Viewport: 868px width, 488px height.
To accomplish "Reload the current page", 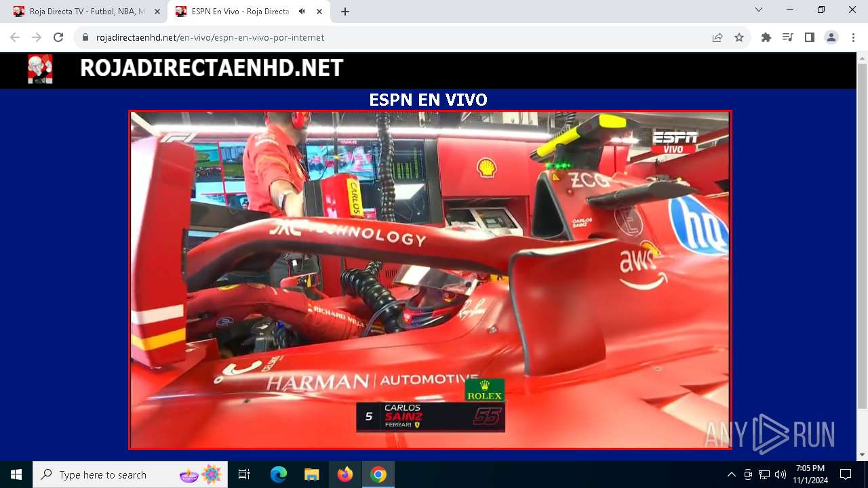I will click(58, 38).
